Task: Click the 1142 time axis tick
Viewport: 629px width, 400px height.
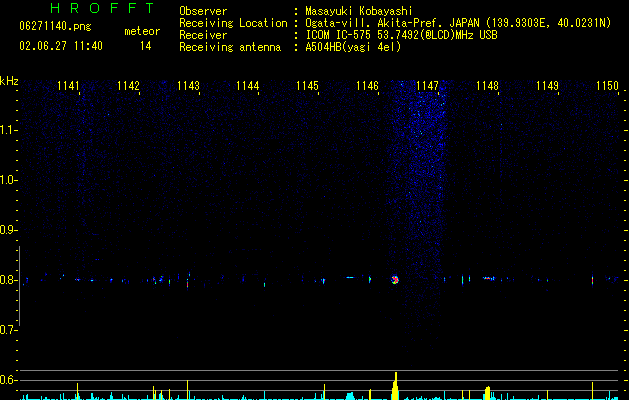Action: pos(128,86)
